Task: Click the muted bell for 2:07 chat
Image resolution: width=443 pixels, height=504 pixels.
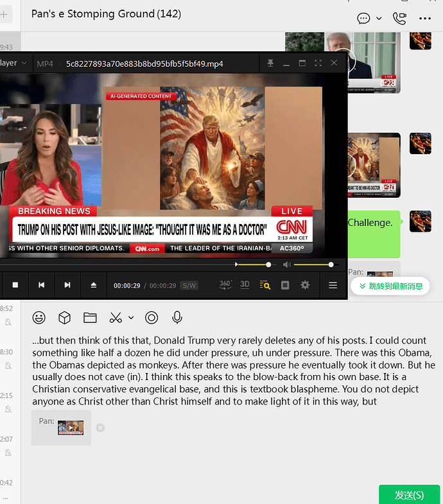Action: tap(8, 453)
